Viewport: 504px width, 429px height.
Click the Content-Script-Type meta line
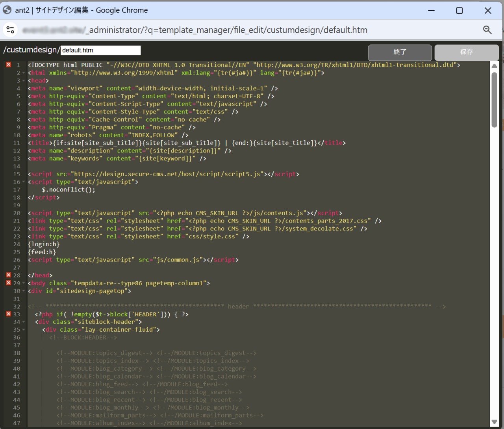[147, 104]
